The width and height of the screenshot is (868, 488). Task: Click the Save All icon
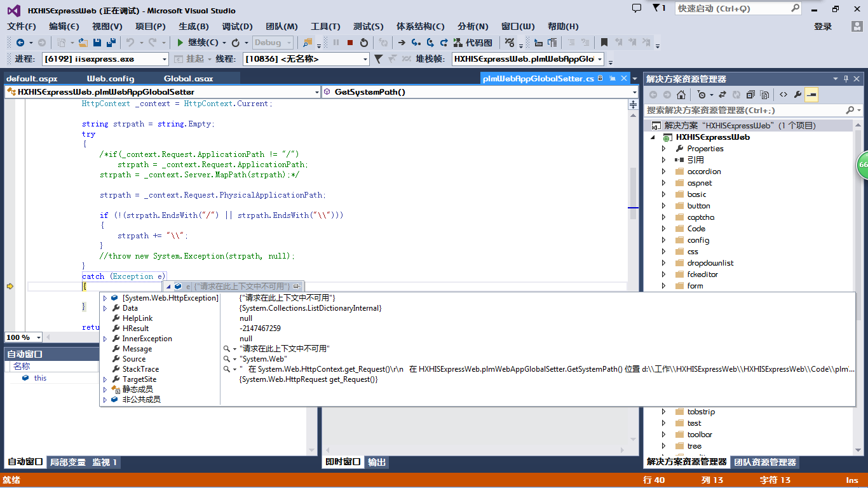pyautogui.click(x=111, y=43)
